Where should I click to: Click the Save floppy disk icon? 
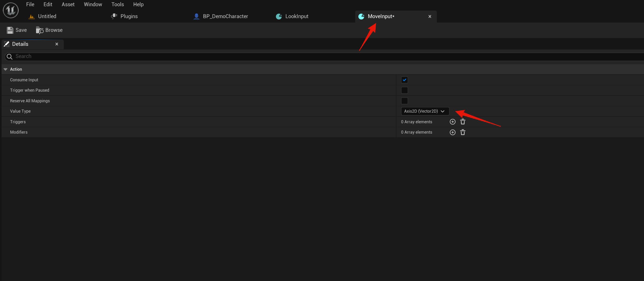10,30
